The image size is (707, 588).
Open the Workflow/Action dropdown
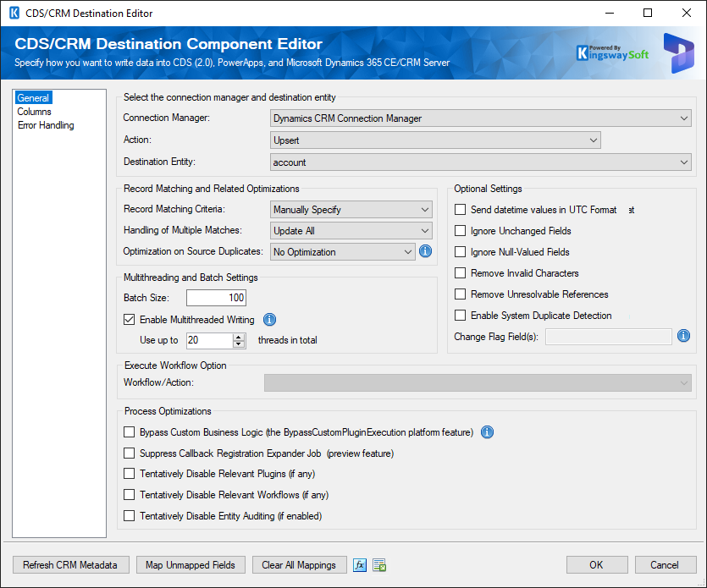478,383
